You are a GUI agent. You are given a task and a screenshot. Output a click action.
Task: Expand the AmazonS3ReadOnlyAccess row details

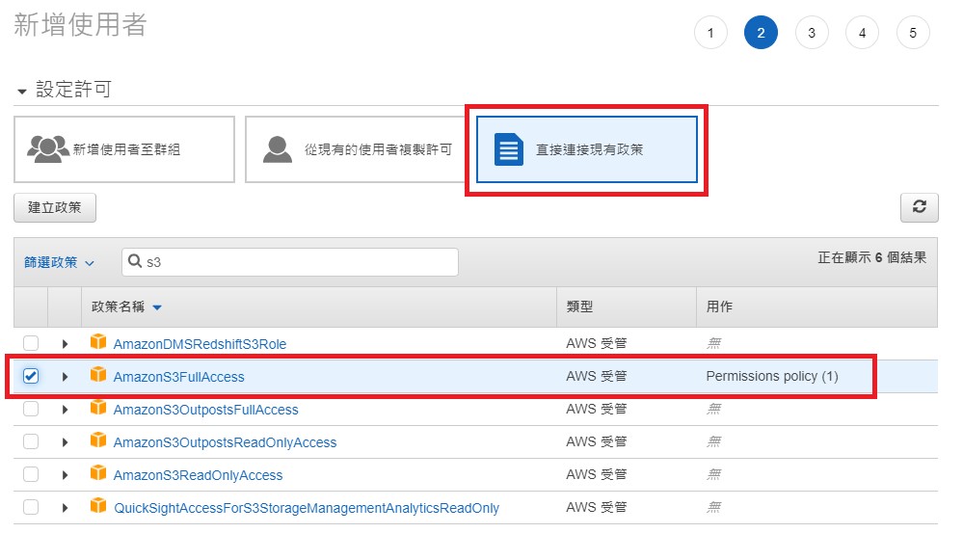[66, 475]
